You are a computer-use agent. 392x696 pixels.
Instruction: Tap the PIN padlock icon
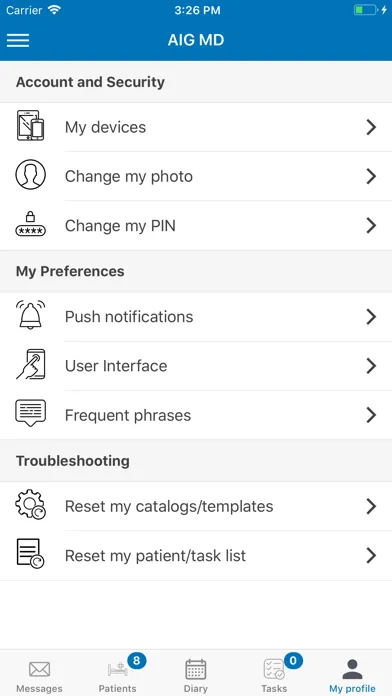coord(30,224)
